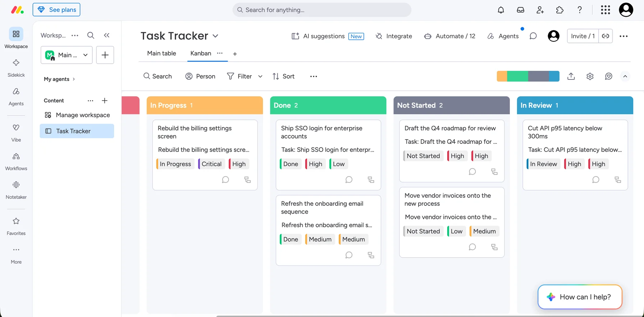The image size is (644, 317).
Task: Collapse the view header with up chevron
Action: pos(625,76)
